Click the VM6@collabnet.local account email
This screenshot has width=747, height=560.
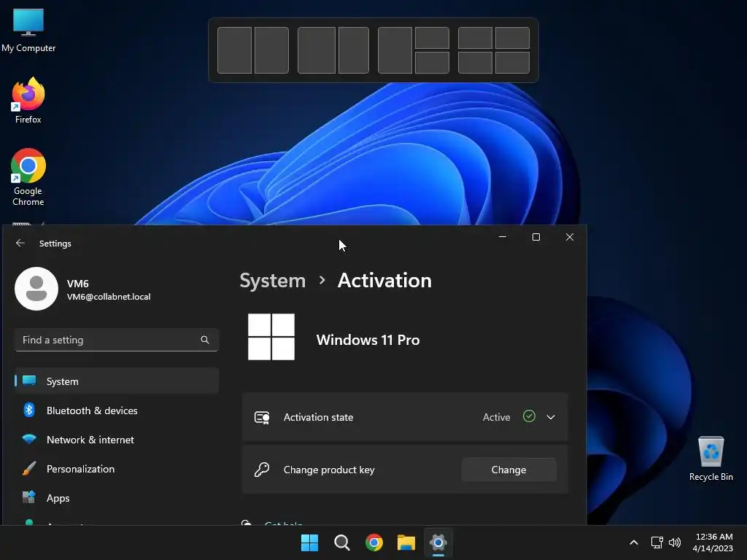(x=109, y=296)
